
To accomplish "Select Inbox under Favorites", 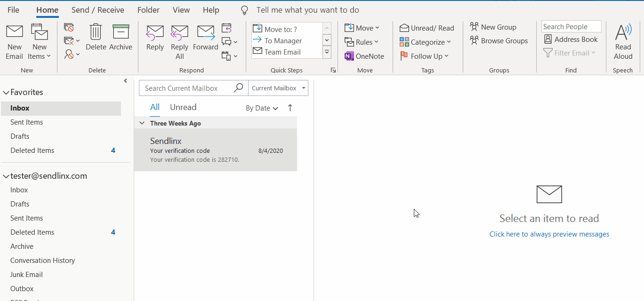I will pyautogui.click(x=61, y=108).
